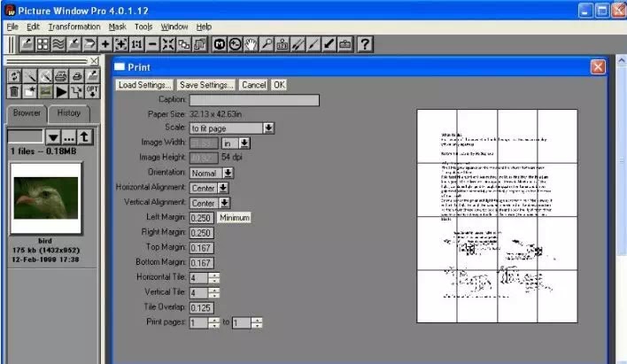
Task: Open the Transformation menu
Action: tap(74, 27)
